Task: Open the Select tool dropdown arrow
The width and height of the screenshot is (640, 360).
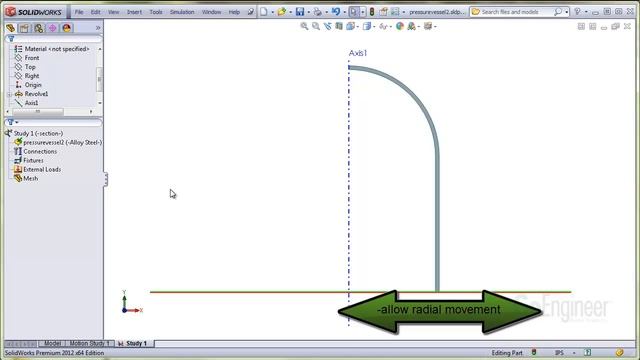Action: click(362, 12)
